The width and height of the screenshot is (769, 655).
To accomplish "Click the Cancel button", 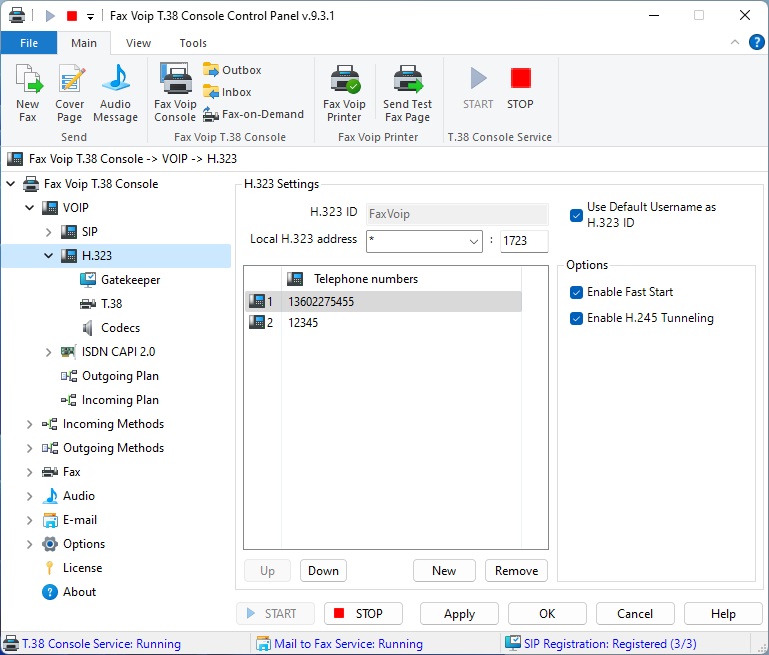I will [635, 613].
